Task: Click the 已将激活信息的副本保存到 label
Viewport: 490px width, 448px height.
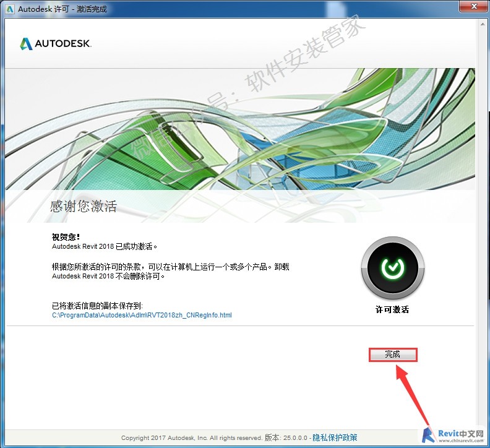Action: click(x=97, y=306)
